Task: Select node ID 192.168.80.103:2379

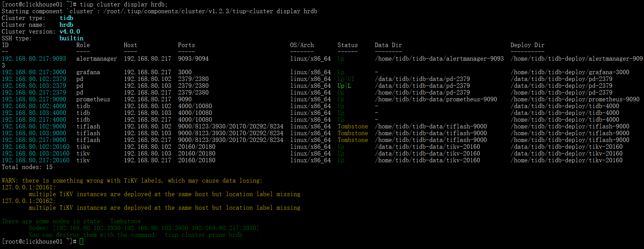Action: pyautogui.click(x=34, y=86)
